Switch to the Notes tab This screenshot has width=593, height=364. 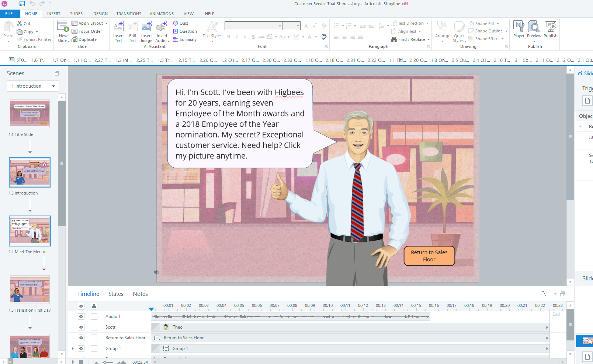140,294
